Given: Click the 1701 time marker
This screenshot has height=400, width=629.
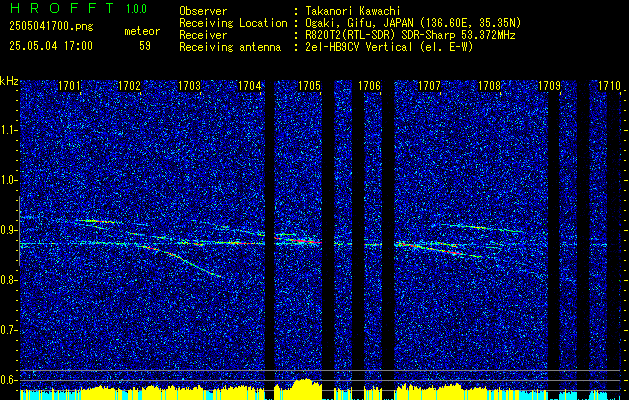Looking at the screenshot, I should tap(69, 85).
